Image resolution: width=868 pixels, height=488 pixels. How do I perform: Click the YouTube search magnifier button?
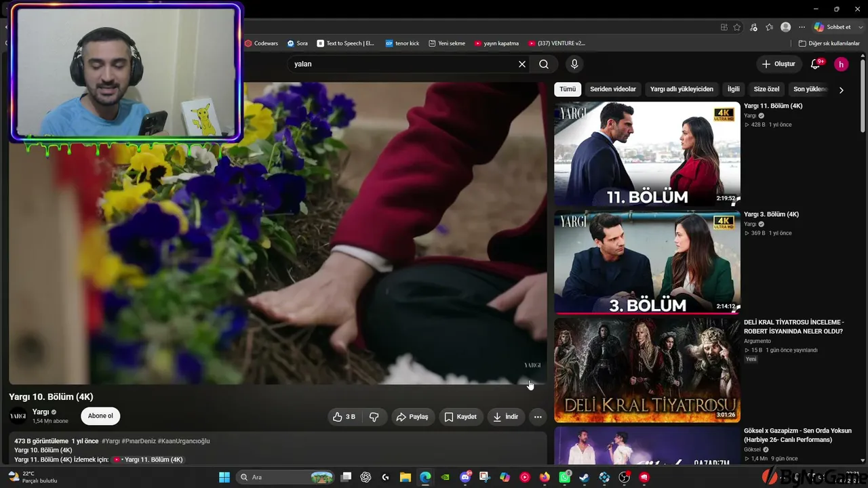tap(544, 64)
